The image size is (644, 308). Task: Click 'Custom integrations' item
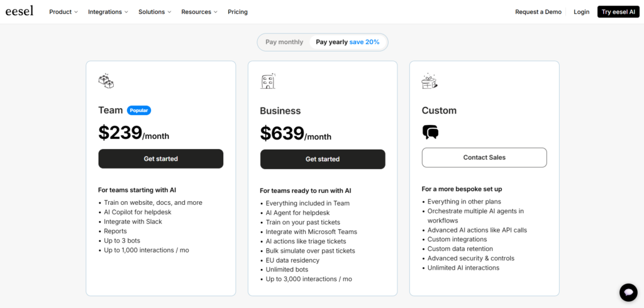[457, 239]
